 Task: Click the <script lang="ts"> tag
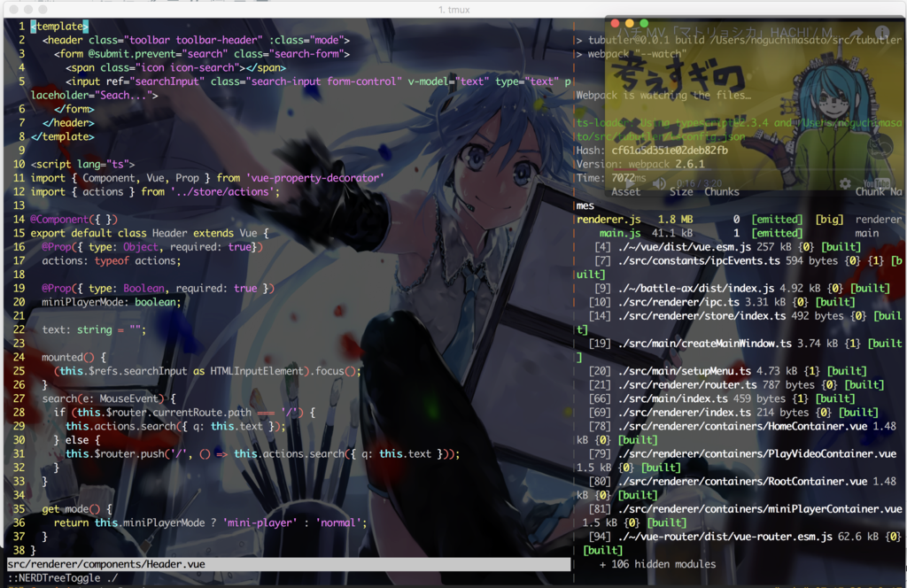[82, 164]
